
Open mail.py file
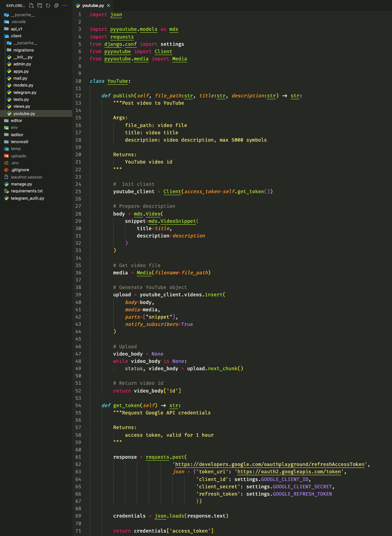click(36, 78)
